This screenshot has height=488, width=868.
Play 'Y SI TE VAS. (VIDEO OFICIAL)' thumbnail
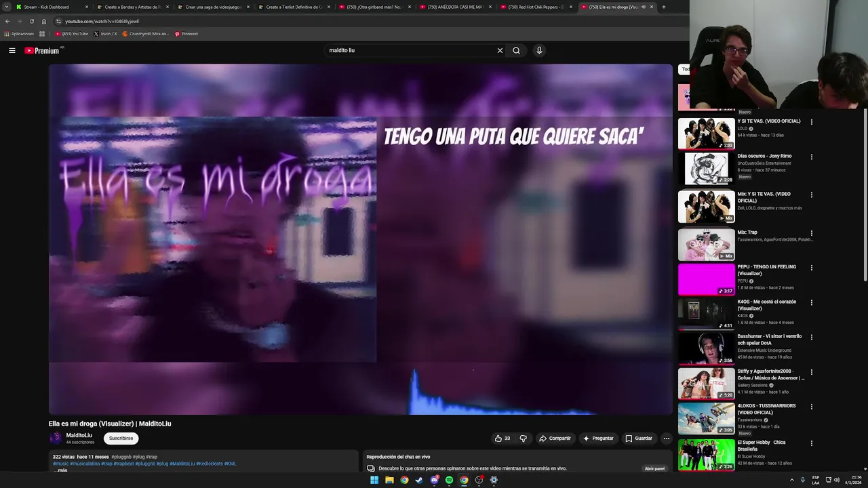(x=707, y=134)
